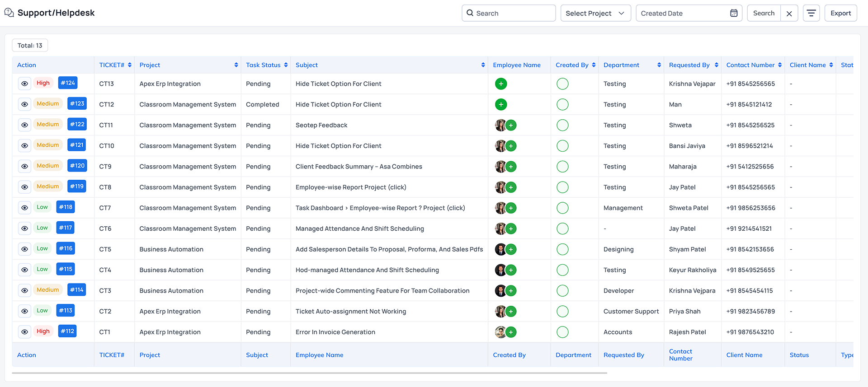
Task: Open the filter lines icon beside Export
Action: pos(811,13)
